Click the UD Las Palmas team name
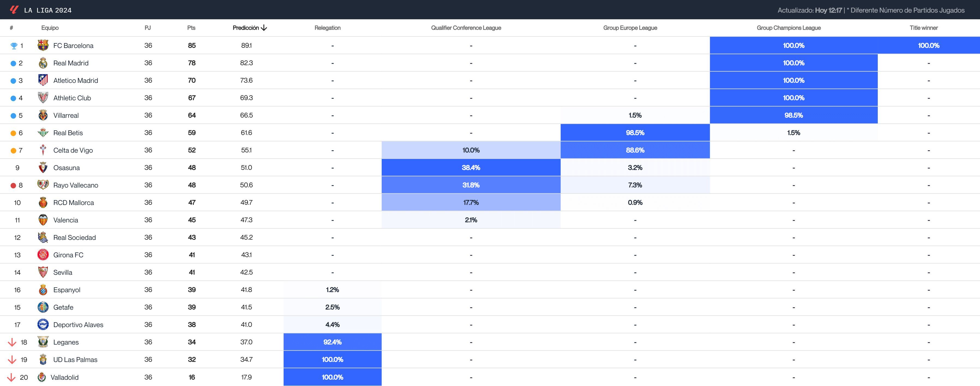 [x=74, y=359]
